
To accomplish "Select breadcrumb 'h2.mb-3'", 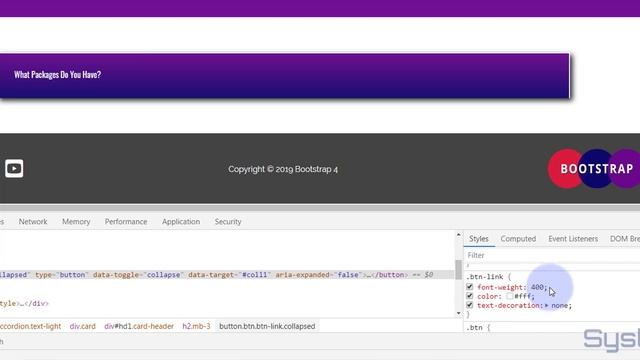I will point(196,327).
